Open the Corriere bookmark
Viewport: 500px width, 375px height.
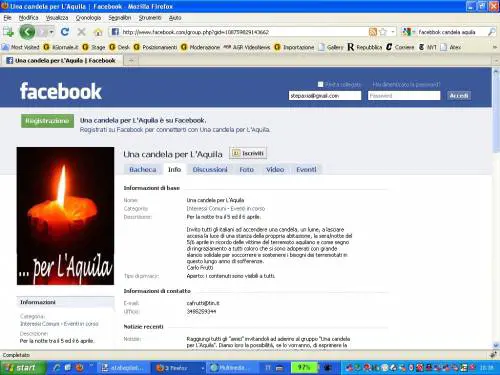pos(400,47)
